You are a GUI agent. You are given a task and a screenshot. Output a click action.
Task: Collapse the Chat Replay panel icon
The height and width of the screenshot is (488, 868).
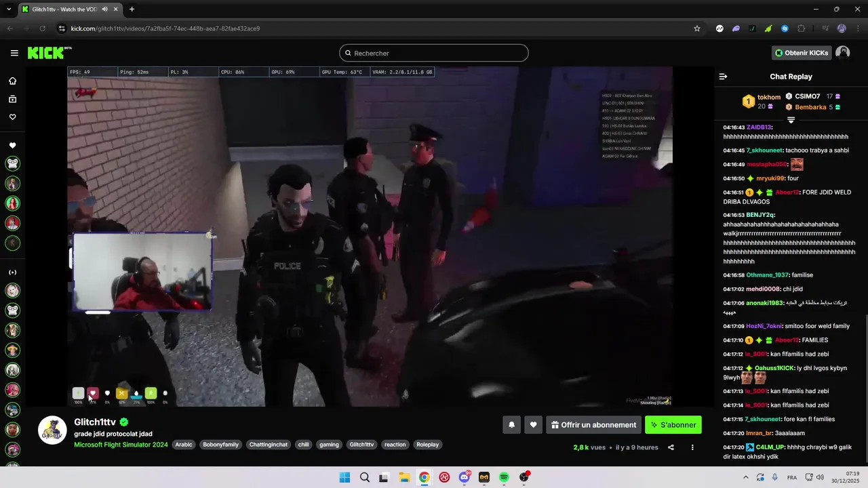(723, 77)
